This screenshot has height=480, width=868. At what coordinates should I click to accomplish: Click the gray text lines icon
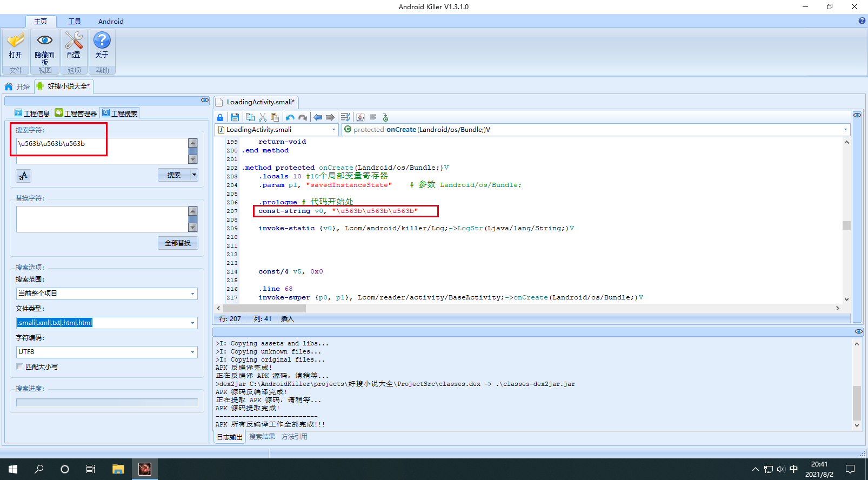(373, 117)
